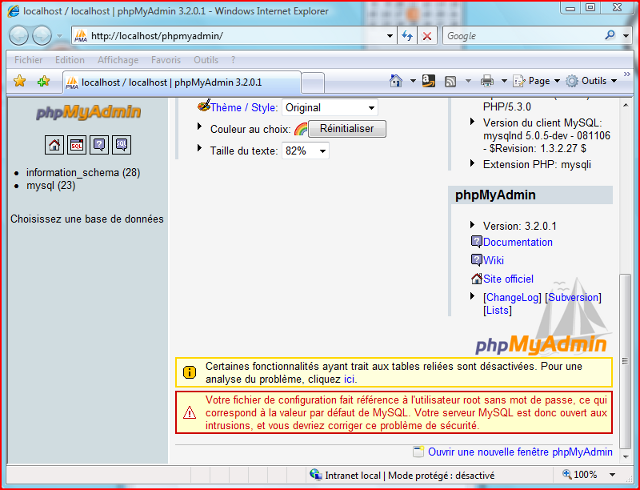640x490 pixels.
Task: Open the Affichage menu
Action: click(x=118, y=60)
